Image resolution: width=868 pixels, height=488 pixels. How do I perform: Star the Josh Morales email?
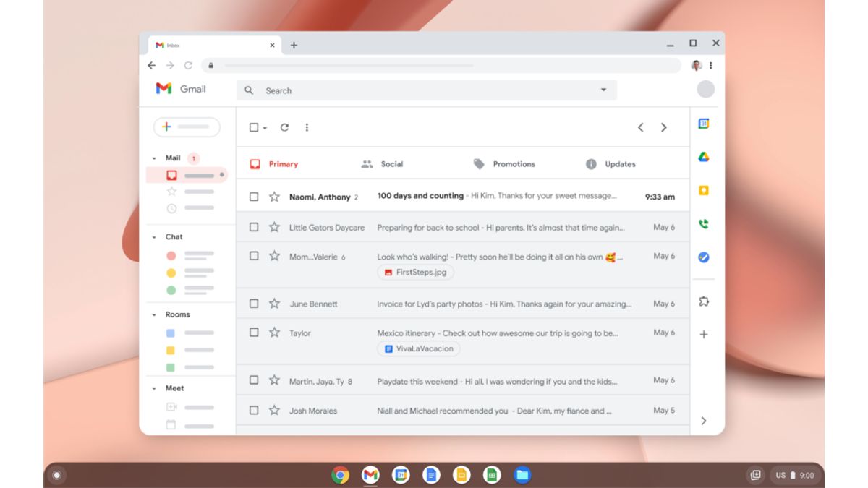coord(274,410)
